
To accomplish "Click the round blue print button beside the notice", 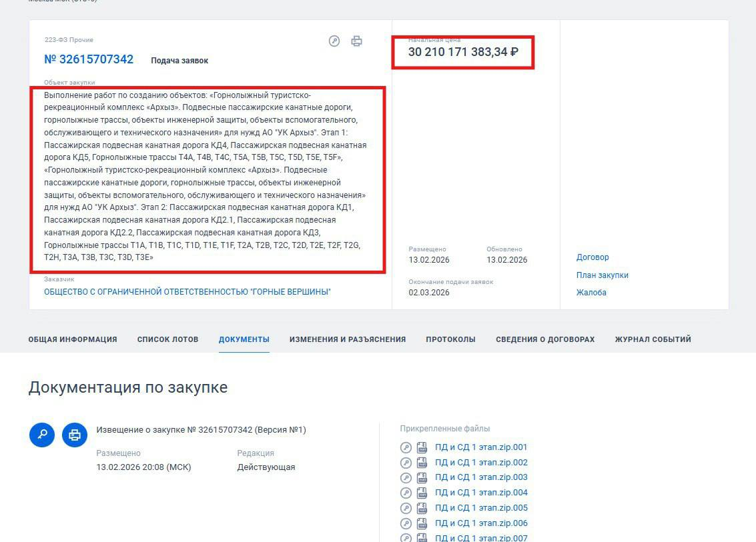I will coord(75,435).
